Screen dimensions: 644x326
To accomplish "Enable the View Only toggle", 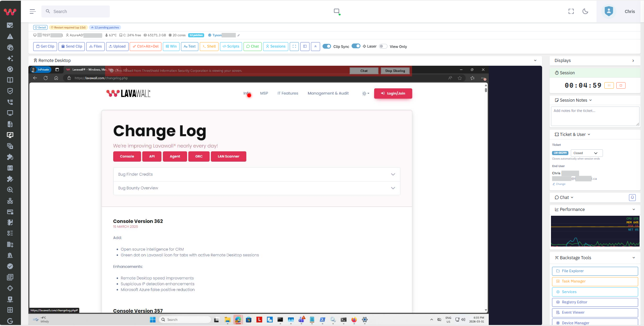I will [383, 46].
